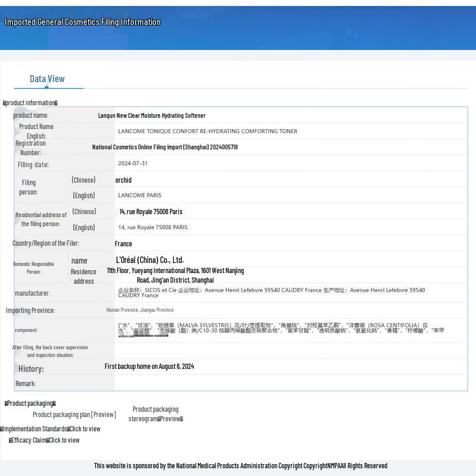Click the L'Oréal (China) Co., Ltd. name
The image size is (476, 476).
[x=150, y=260]
